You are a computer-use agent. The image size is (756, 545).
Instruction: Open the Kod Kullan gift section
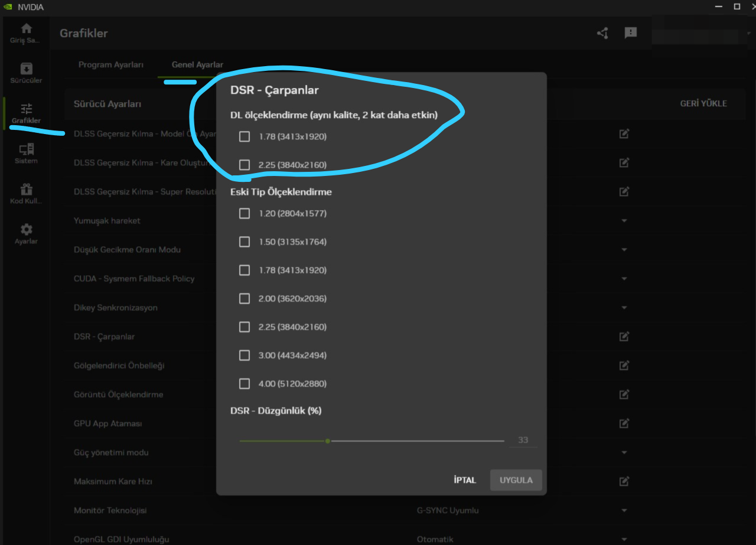pos(26,194)
